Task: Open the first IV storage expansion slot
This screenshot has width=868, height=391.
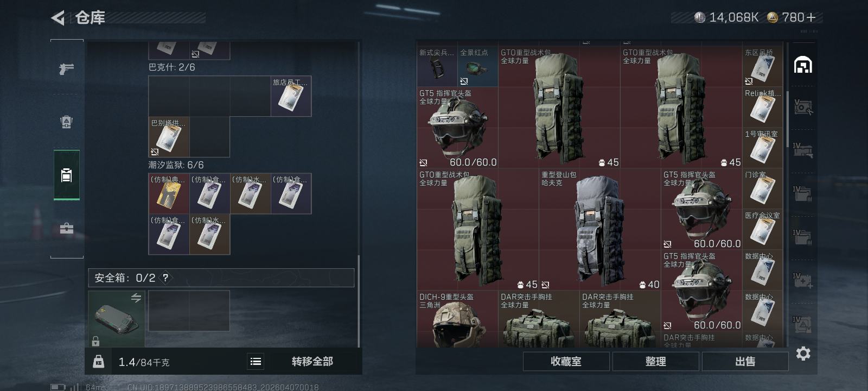Action: (803, 150)
